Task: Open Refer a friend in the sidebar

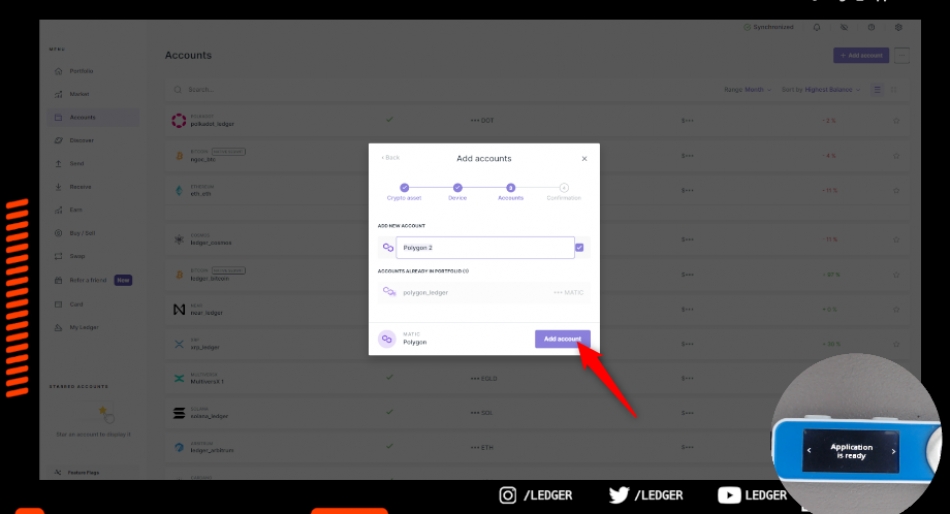Action: coord(87,280)
